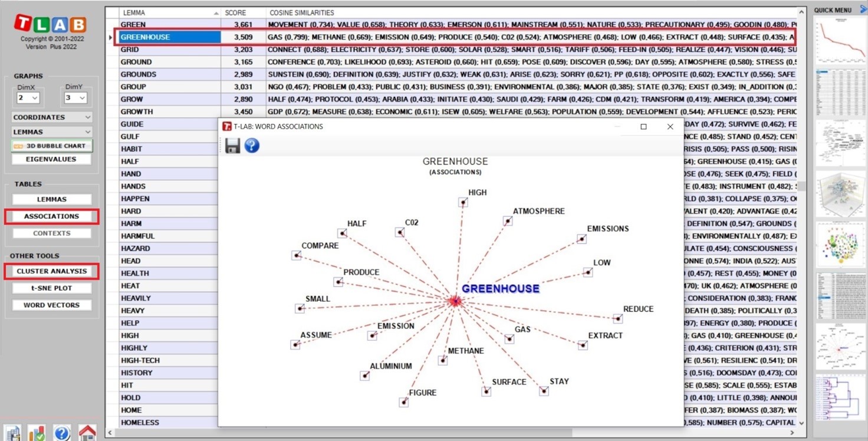Expand the COORDINATES dropdown
The image size is (868, 441).
51,117
